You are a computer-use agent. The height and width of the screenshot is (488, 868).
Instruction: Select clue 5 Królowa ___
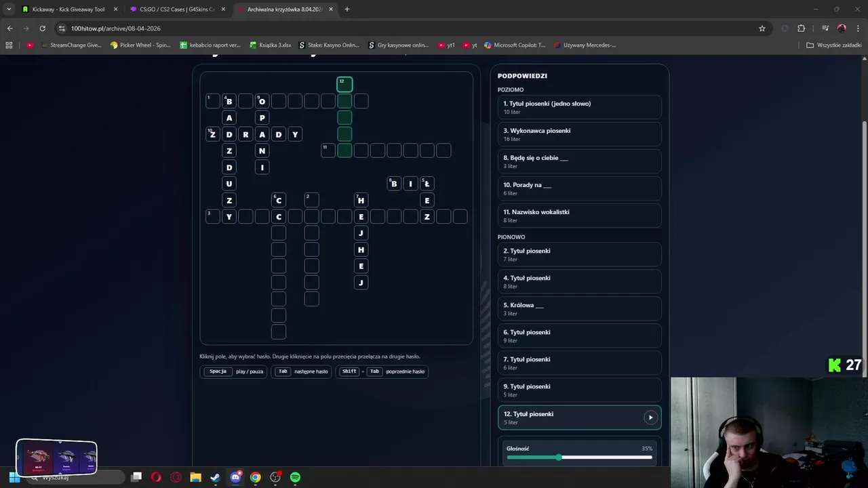579,309
